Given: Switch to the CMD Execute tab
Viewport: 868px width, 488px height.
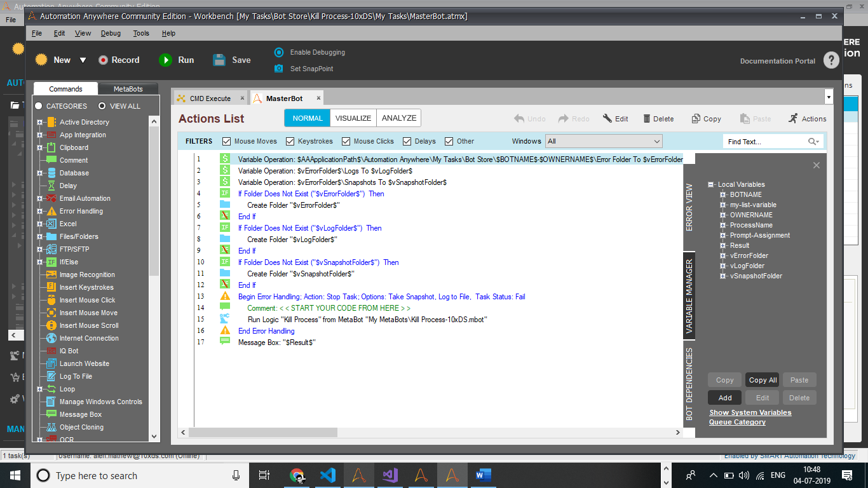Looking at the screenshot, I should 210,98.
